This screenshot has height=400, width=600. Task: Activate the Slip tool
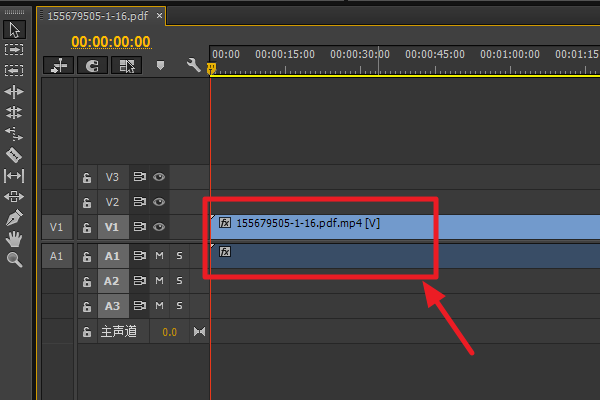[14, 176]
